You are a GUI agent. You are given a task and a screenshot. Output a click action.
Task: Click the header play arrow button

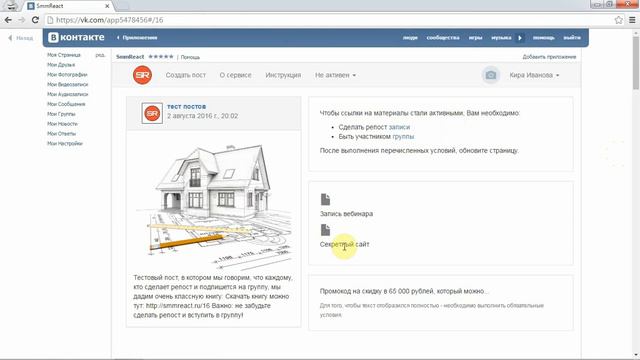point(520,38)
